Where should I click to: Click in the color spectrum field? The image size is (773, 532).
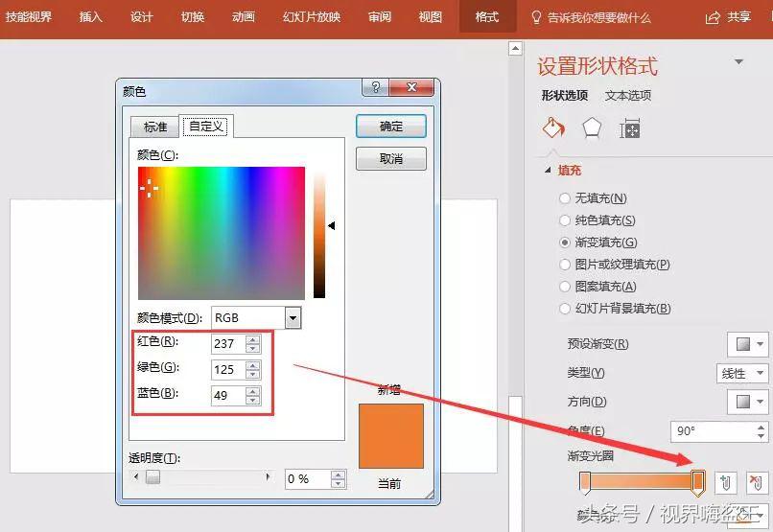coord(222,233)
